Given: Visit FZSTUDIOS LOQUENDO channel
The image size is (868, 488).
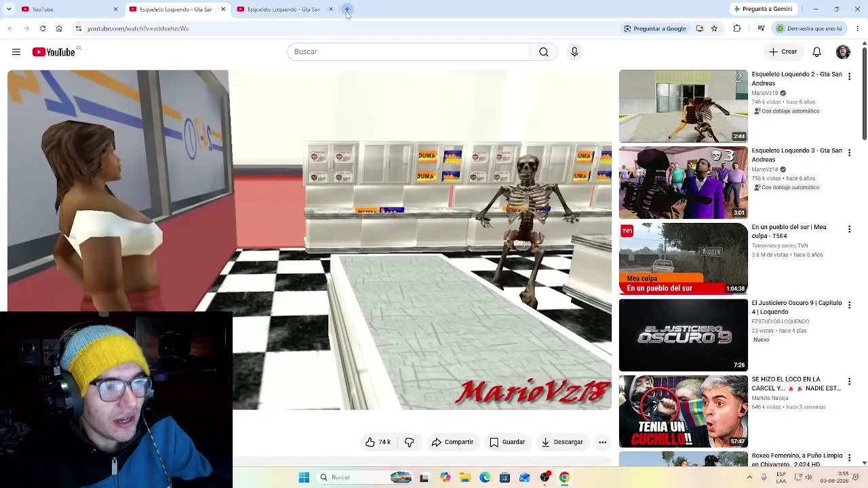Looking at the screenshot, I should tap(781, 321).
